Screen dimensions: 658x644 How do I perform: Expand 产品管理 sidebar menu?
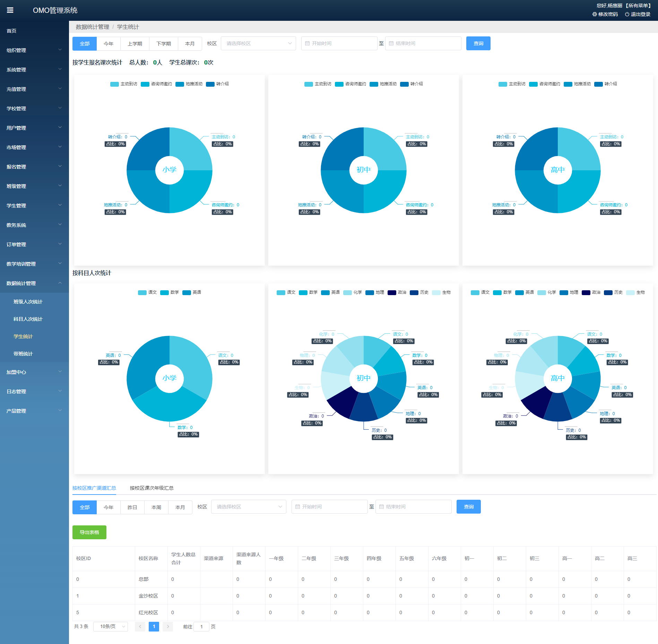(x=34, y=411)
